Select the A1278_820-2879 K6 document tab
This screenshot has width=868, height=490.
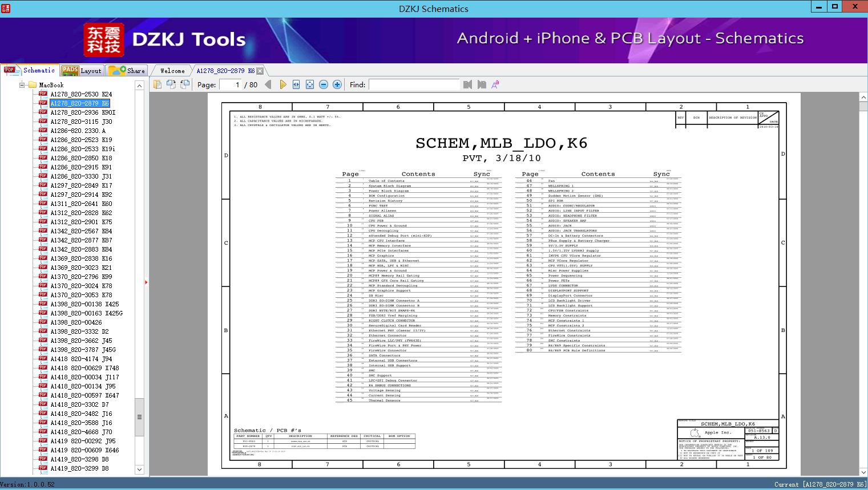(225, 71)
